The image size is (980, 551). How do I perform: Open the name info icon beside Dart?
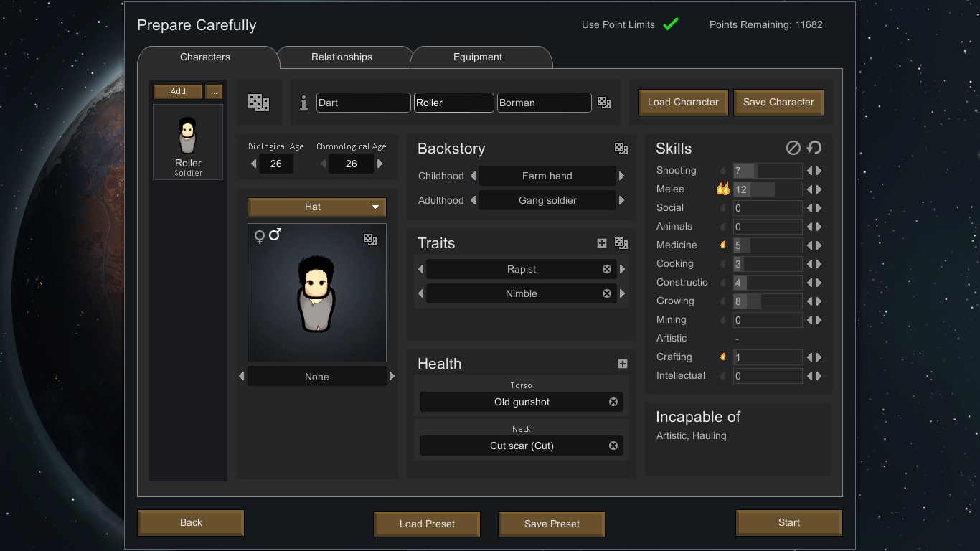tap(303, 103)
